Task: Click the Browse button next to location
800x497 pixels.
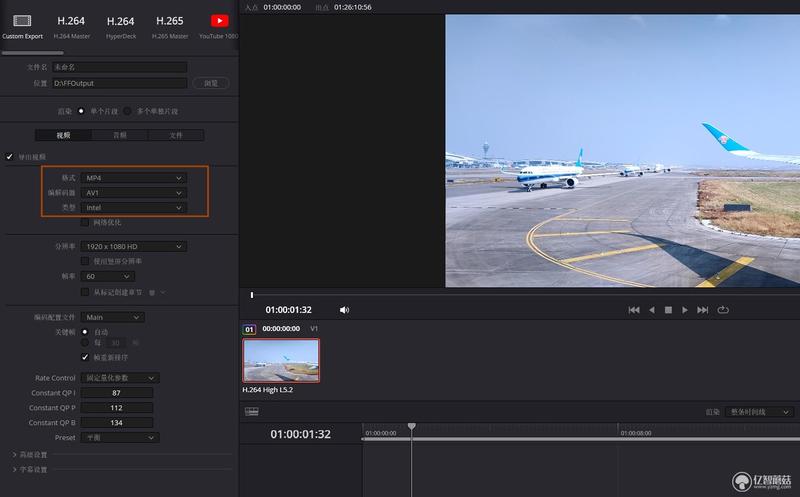Action: pos(211,83)
